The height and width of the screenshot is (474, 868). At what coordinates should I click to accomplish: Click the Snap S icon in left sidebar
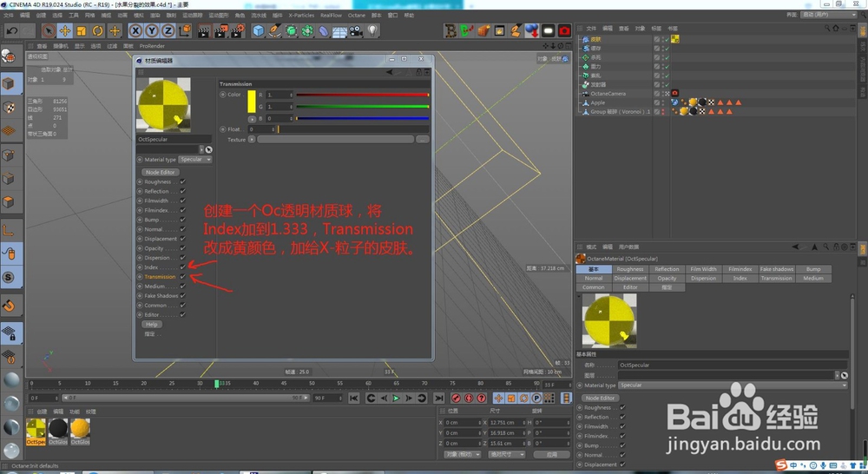(x=9, y=277)
